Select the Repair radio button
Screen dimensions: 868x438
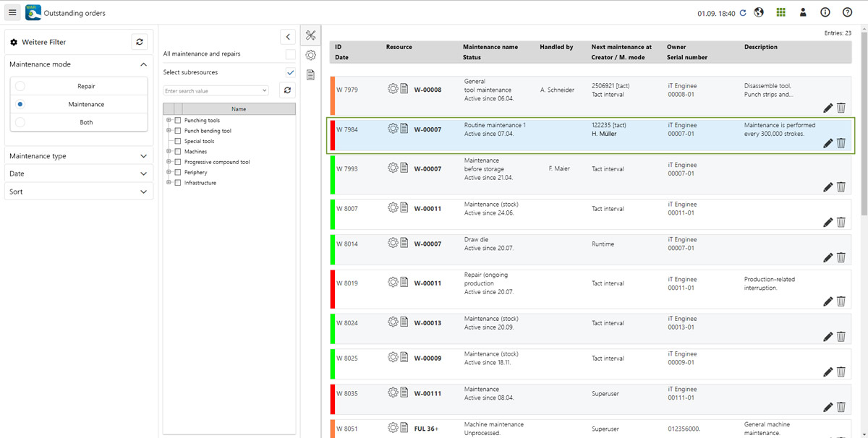point(20,86)
